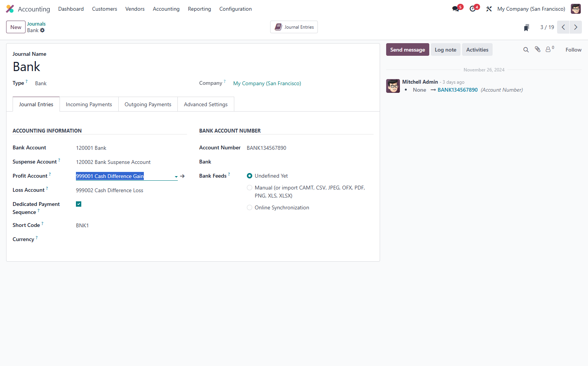The image size is (588, 366).
Task: Open the company switcher My Company
Action: click(x=531, y=9)
